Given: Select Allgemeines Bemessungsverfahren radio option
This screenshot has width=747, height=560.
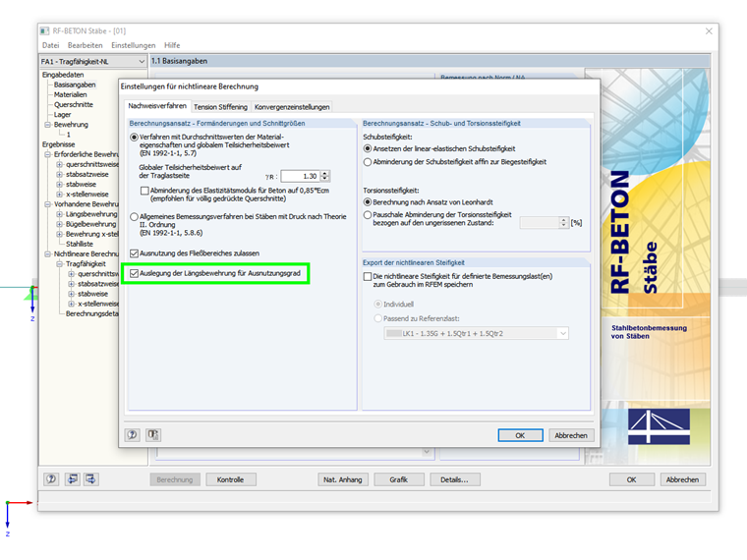Looking at the screenshot, I should pyautogui.click(x=135, y=217).
